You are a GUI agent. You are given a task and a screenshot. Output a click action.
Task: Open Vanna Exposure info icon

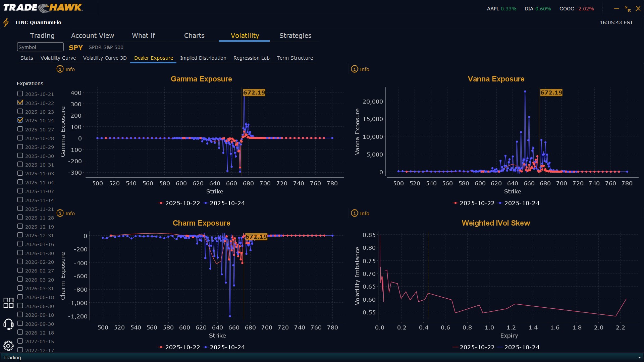[x=355, y=69]
